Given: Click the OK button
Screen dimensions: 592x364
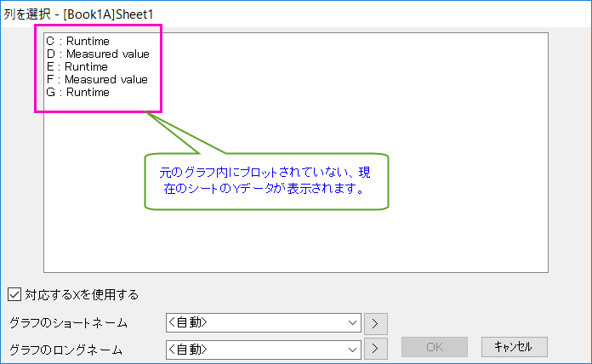Looking at the screenshot, I should point(435,347).
